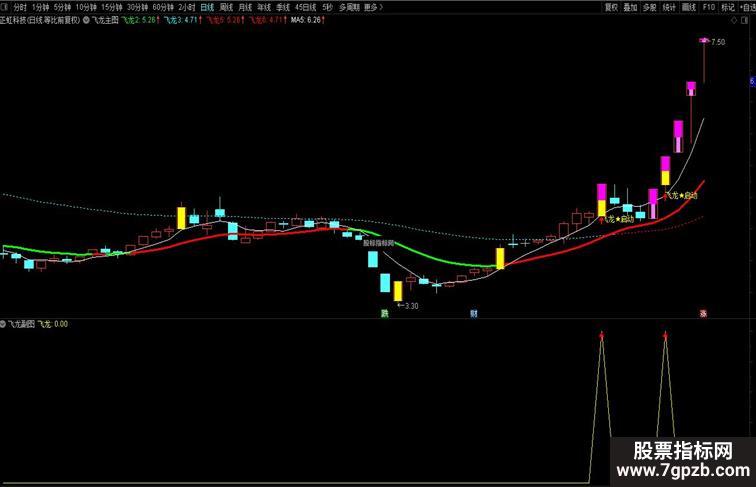
Task: Select the 60分钟 period tab
Action: pyautogui.click(x=163, y=7)
